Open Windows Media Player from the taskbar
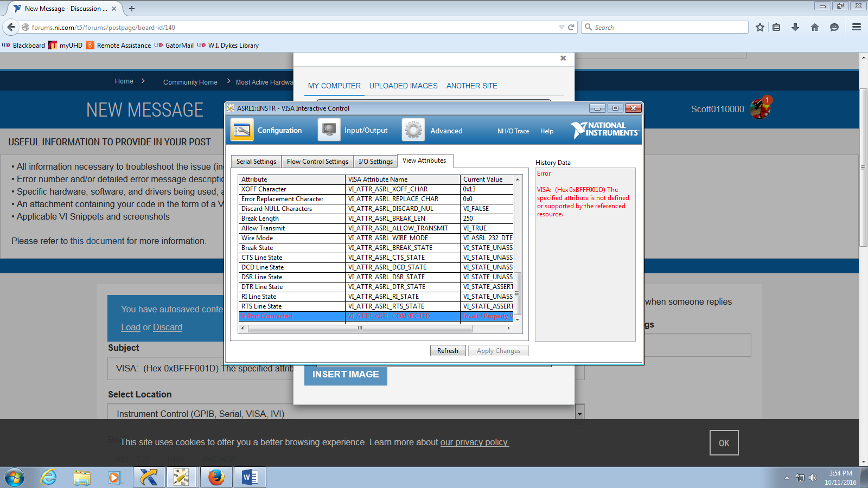The width and height of the screenshot is (868, 488). 114,478
